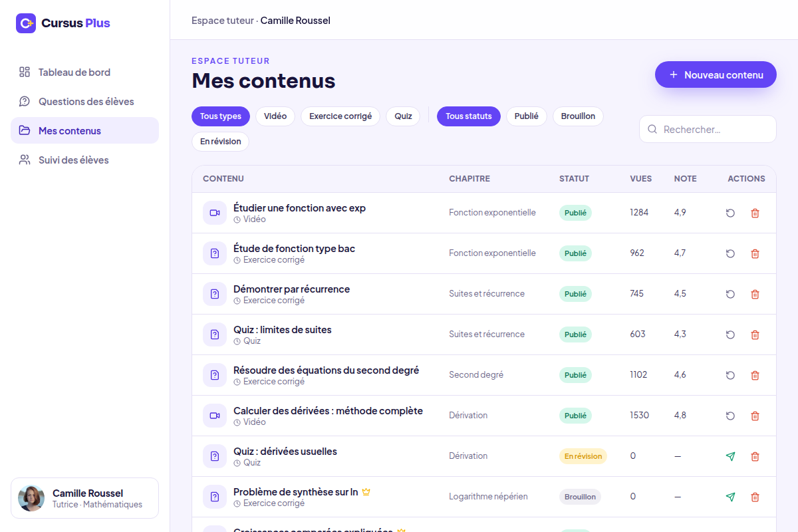
Task: Filter content type Vidéo
Action: click(275, 116)
